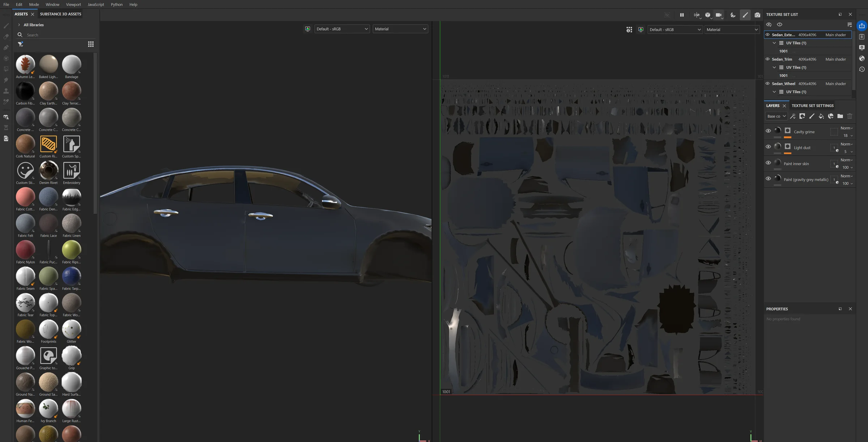Delete the selected layer with trash icon

[x=850, y=116]
